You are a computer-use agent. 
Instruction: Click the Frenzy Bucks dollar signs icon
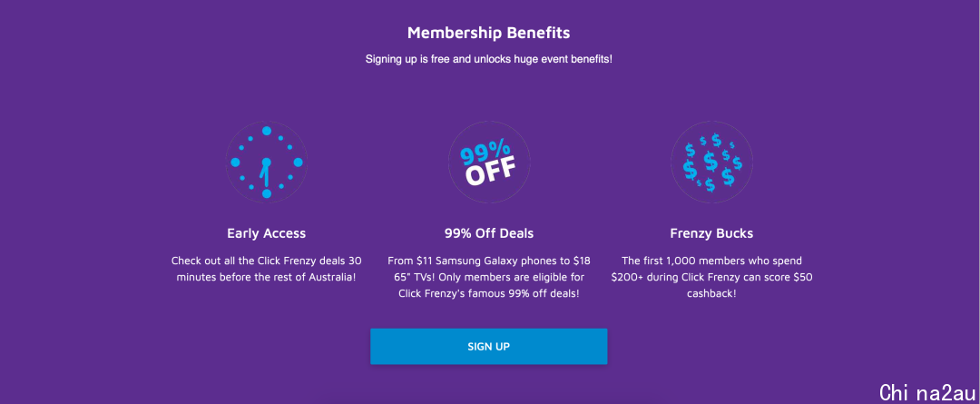pos(712,163)
